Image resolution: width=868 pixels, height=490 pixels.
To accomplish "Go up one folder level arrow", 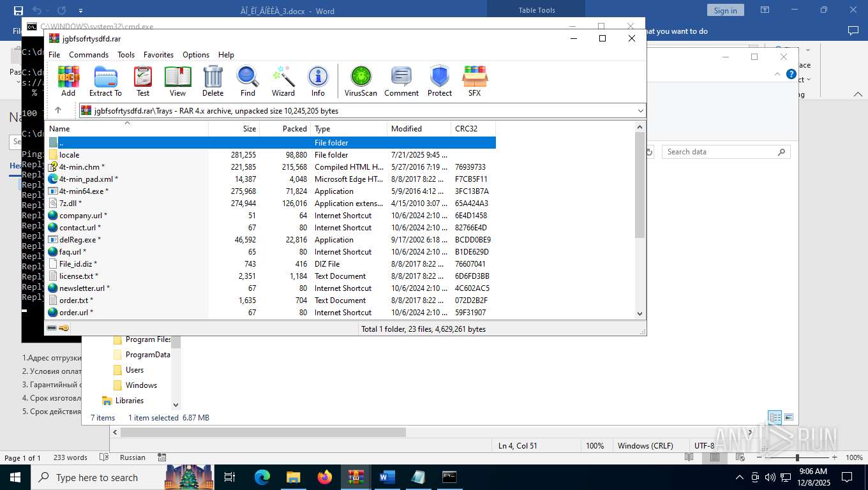I will [x=58, y=110].
